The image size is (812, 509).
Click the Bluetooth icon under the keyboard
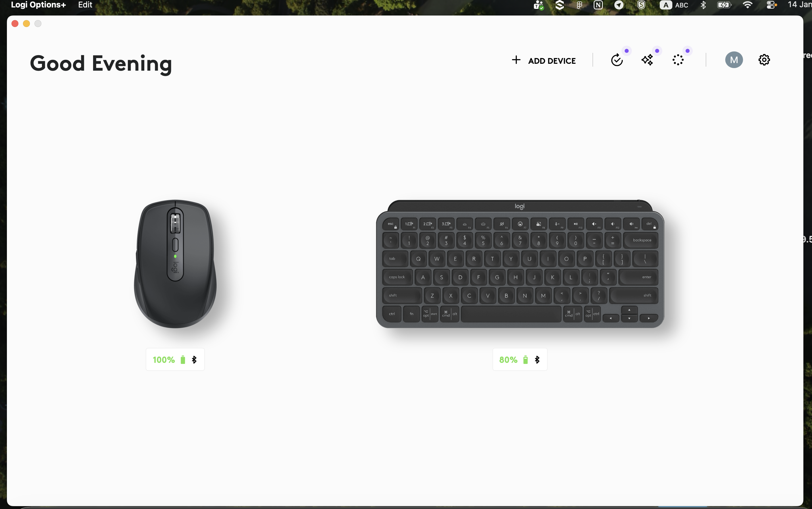tap(537, 360)
